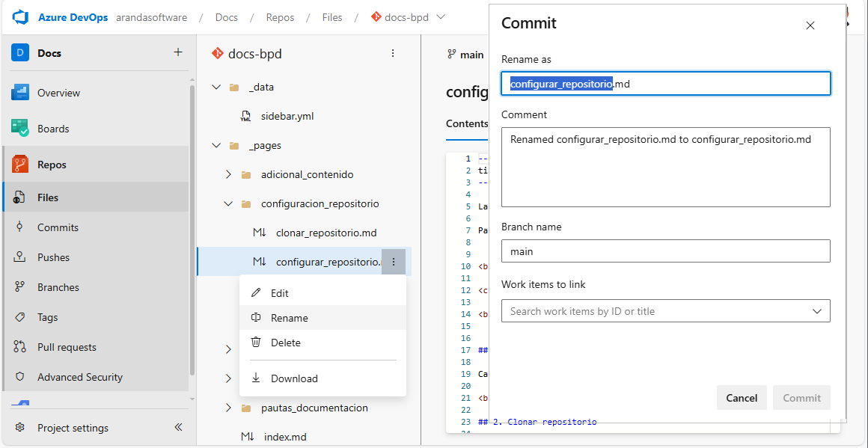Open Pull requests page
The width and height of the screenshot is (868, 448).
[x=67, y=347]
